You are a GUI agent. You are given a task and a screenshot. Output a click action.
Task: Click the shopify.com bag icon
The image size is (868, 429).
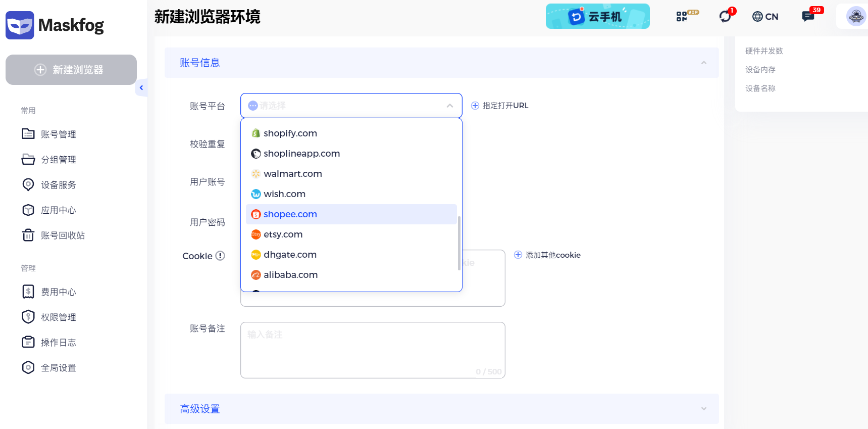point(256,133)
